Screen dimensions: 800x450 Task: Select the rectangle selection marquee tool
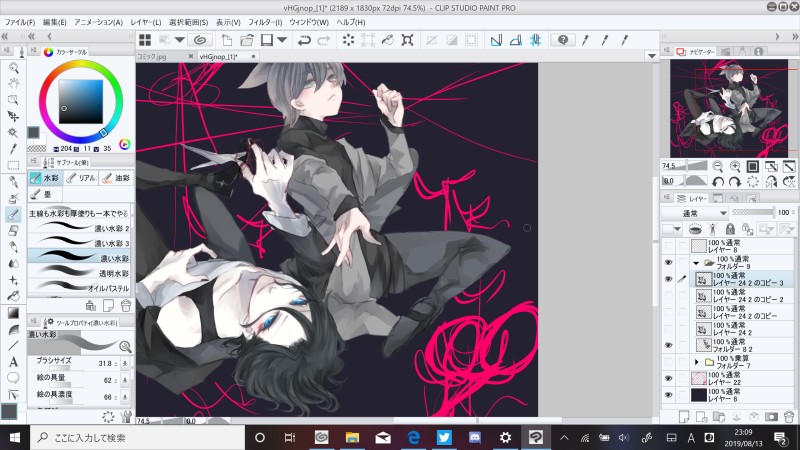pos(13,165)
